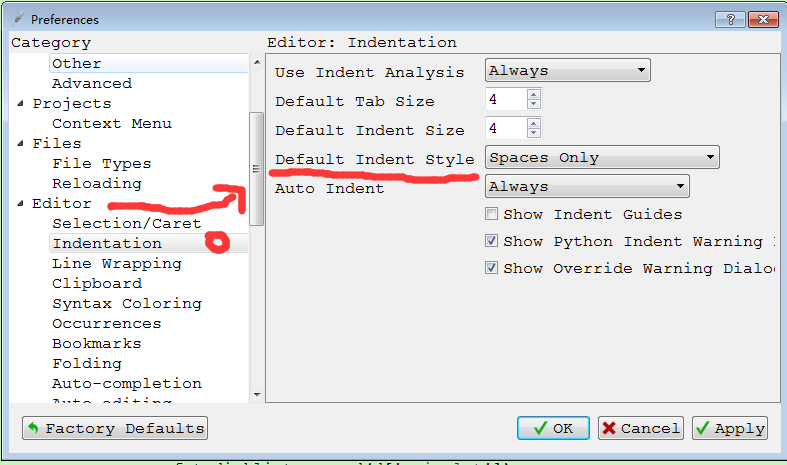Image resolution: width=787 pixels, height=465 pixels.
Task: Open Bookmarks preferences
Action: 97,344
